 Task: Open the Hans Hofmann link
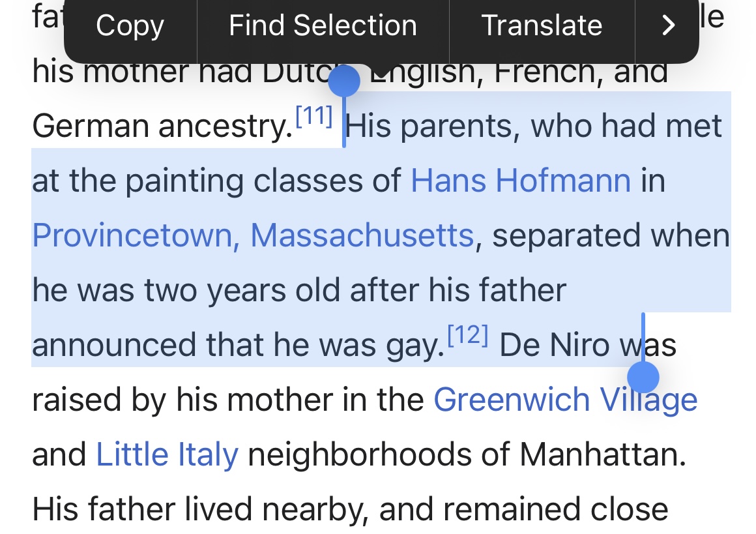click(520, 181)
